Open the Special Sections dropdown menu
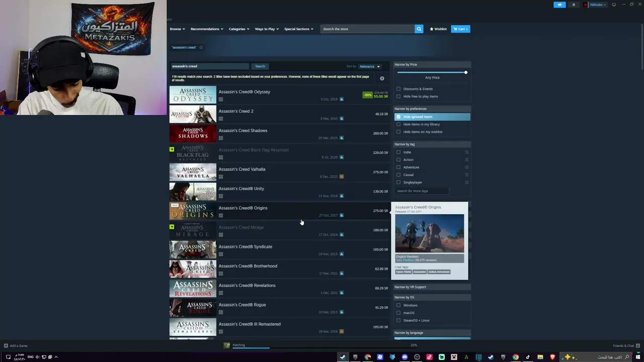 [299, 29]
